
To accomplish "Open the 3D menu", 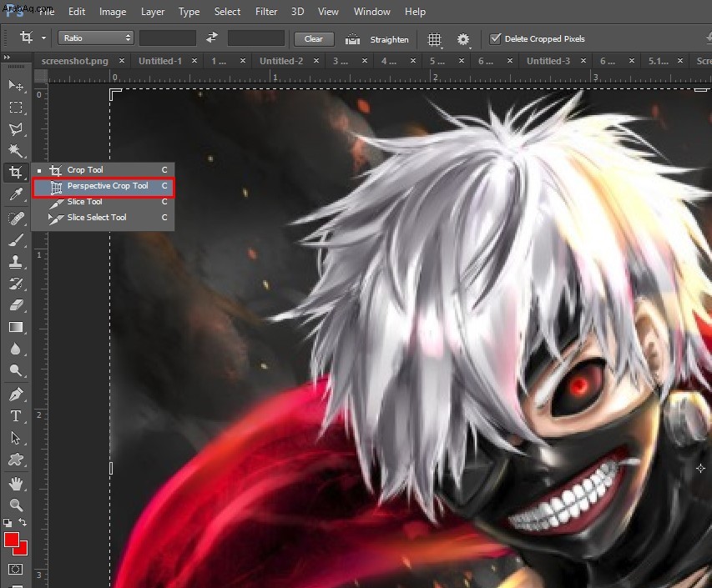I will click(297, 12).
